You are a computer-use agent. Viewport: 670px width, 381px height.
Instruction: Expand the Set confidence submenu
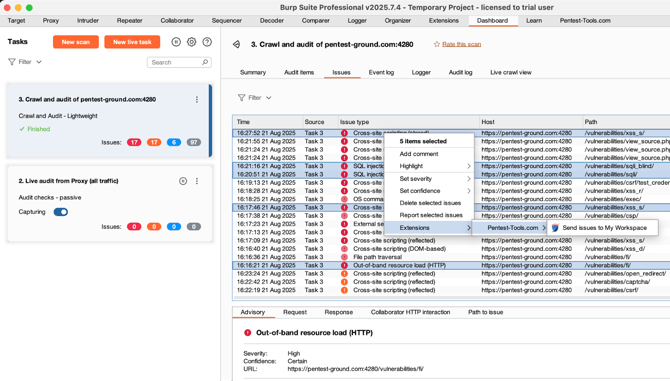tap(429, 191)
